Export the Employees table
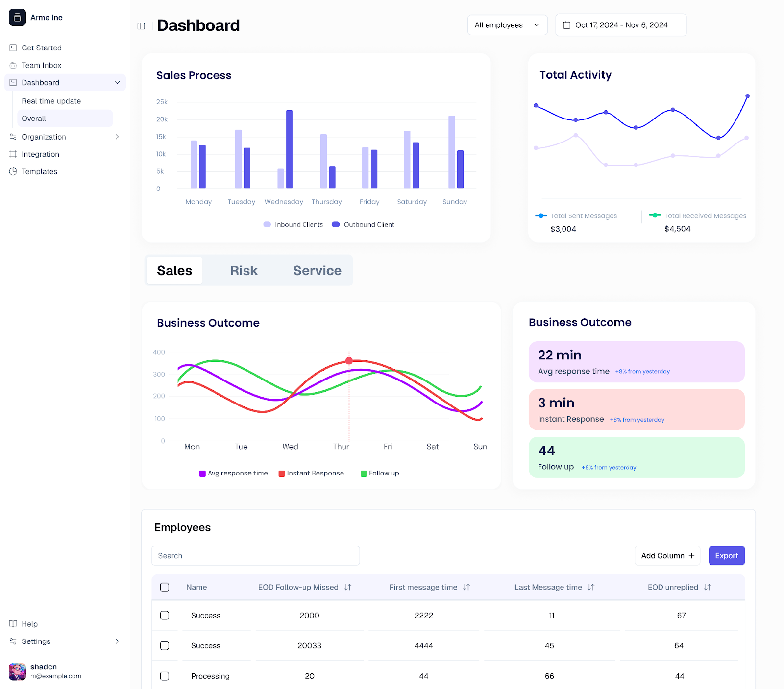The width and height of the screenshot is (784, 689). [727, 555]
